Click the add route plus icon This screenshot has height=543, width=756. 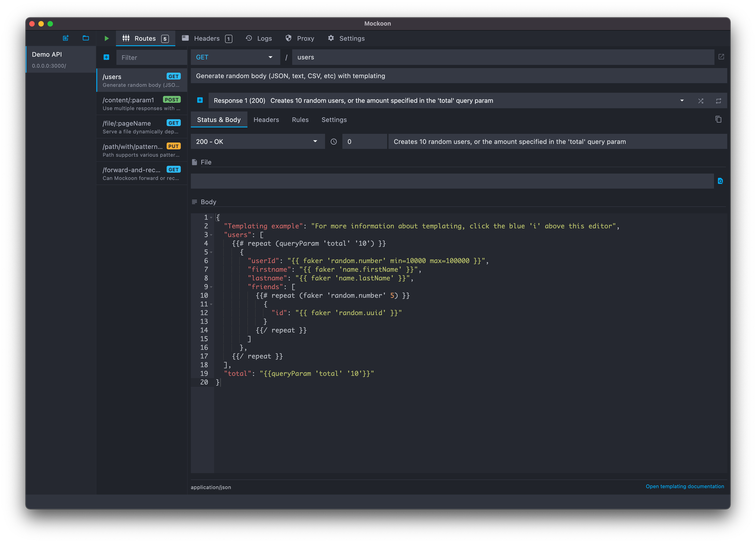[x=106, y=57]
